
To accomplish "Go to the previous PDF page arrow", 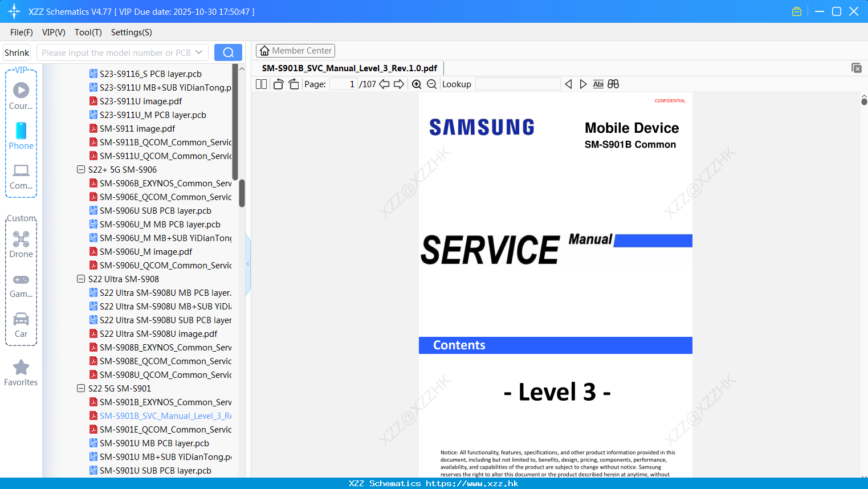I will (384, 84).
